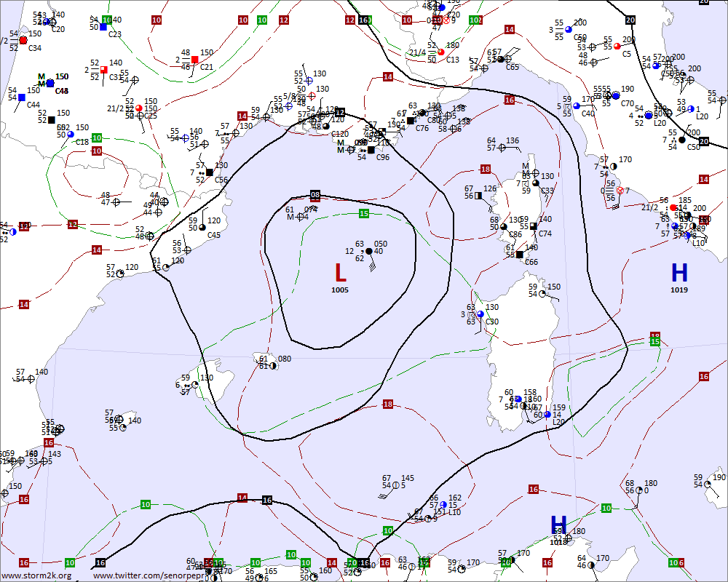Click the blue H labeled 1019
The width and height of the screenshot is (728, 582).
[679, 273]
